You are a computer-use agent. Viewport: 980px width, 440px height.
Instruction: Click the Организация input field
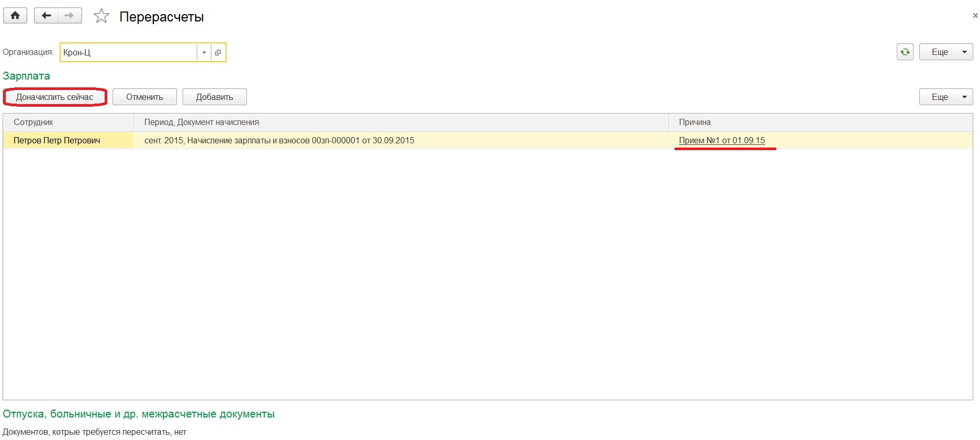[x=129, y=52]
